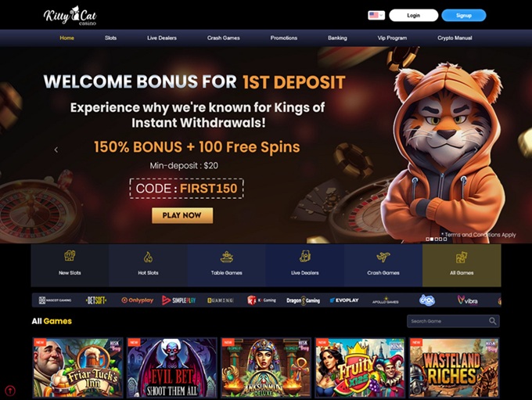Select the Live Dealers cards icon

click(304, 256)
